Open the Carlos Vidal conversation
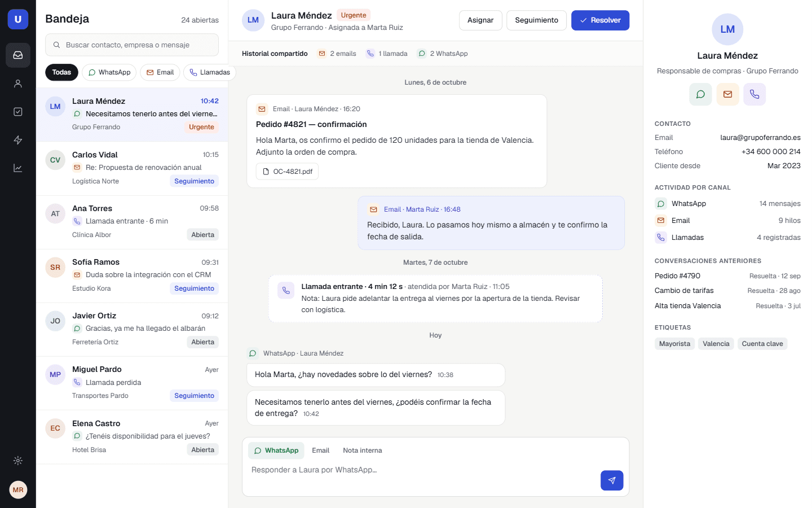 coord(132,168)
